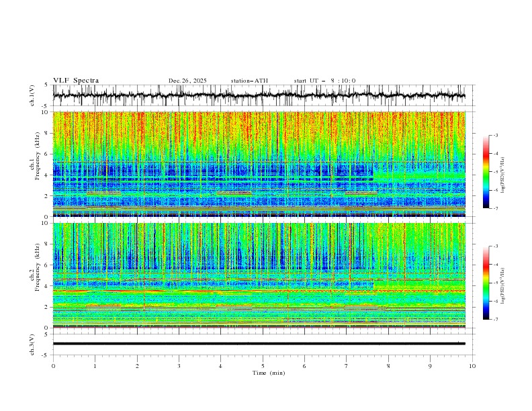
Task: Click time axis tick label "5"
Action: 263,366
